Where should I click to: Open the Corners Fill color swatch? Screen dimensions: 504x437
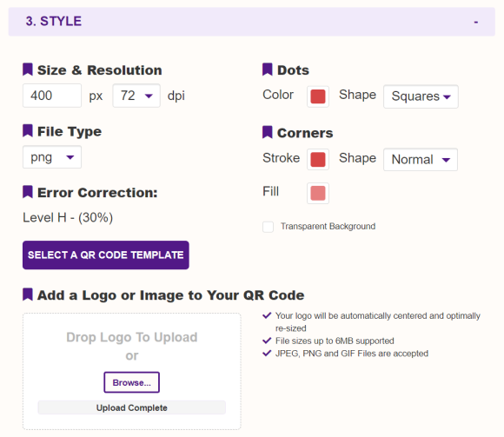point(318,193)
